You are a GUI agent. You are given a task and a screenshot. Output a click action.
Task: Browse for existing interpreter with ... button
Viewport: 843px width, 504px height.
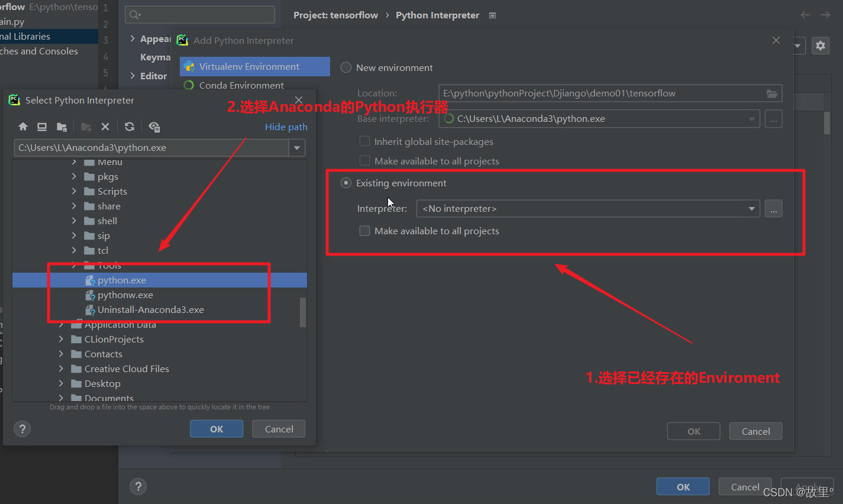[x=774, y=209]
